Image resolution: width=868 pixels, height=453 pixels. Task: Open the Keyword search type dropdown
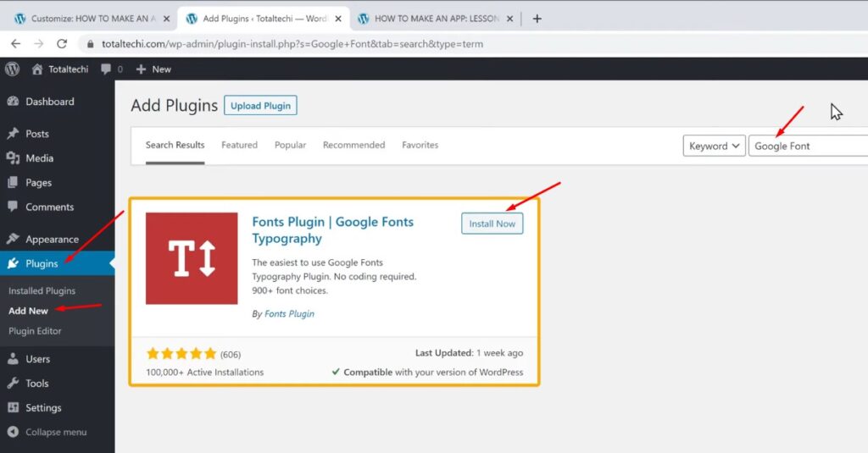714,146
